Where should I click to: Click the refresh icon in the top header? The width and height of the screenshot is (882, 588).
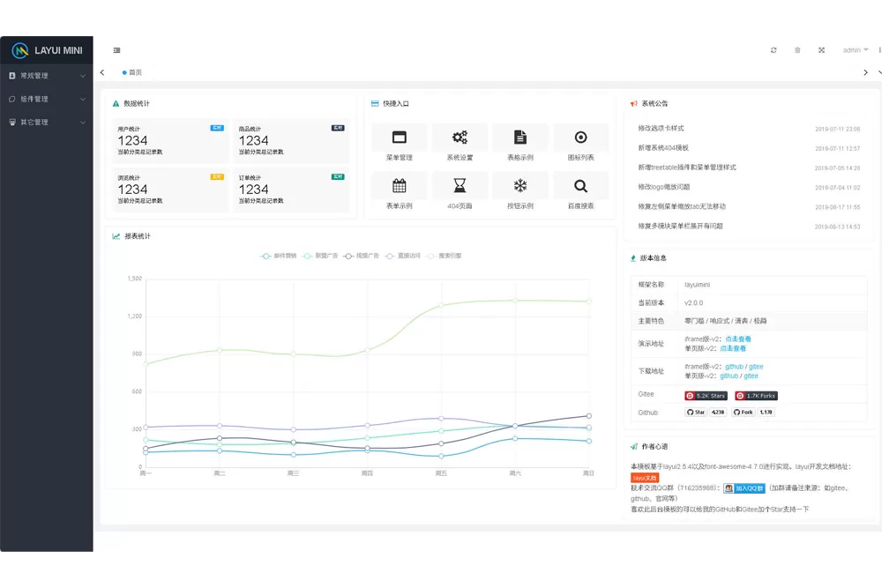(774, 50)
